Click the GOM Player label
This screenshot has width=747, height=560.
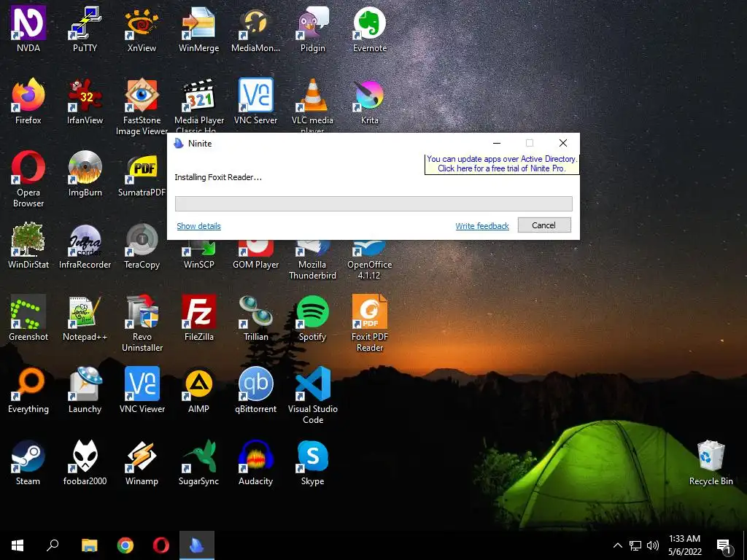tap(255, 265)
